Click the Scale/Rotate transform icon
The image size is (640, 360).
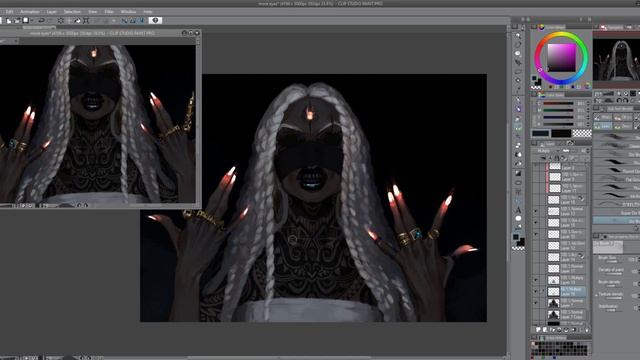pos(86,20)
